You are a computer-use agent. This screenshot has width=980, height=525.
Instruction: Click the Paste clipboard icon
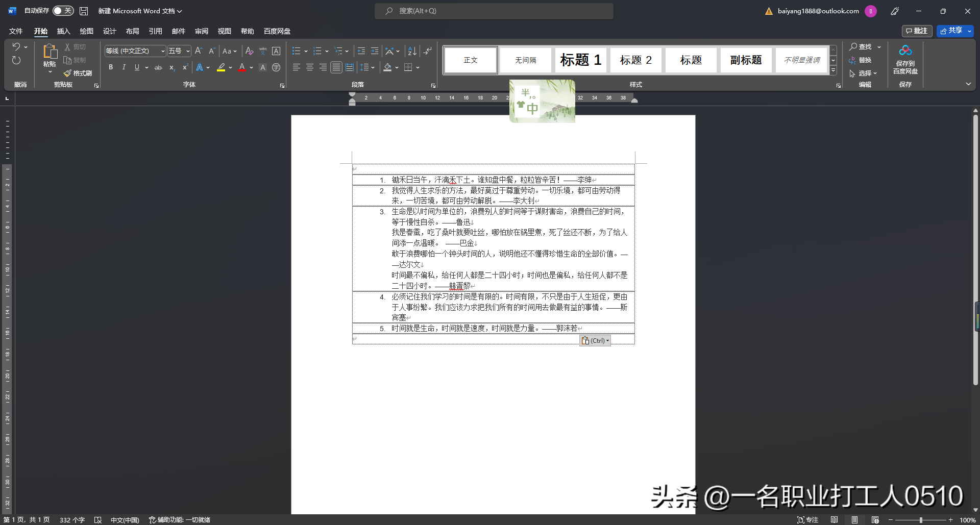[50, 51]
